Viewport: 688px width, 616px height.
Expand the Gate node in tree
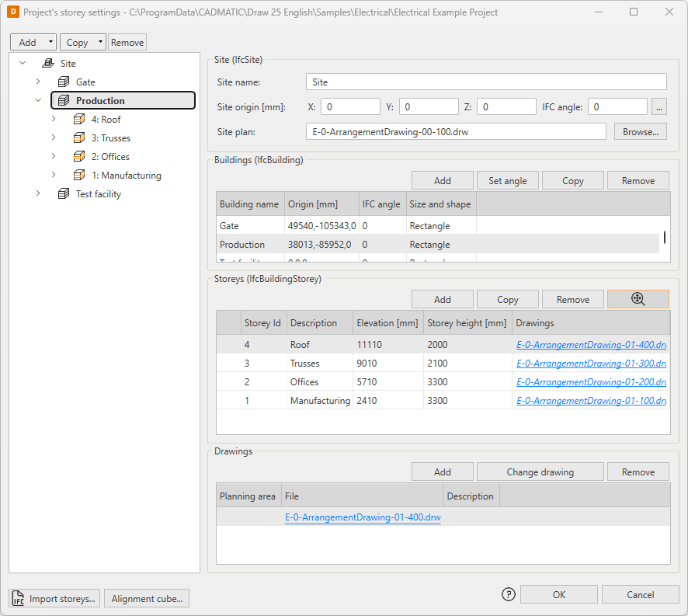pyautogui.click(x=38, y=82)
